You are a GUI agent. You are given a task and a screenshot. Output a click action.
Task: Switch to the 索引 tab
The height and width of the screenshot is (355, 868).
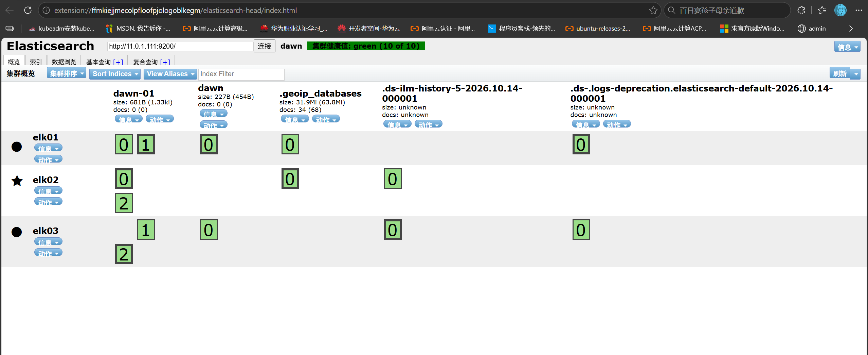point(36,61)
